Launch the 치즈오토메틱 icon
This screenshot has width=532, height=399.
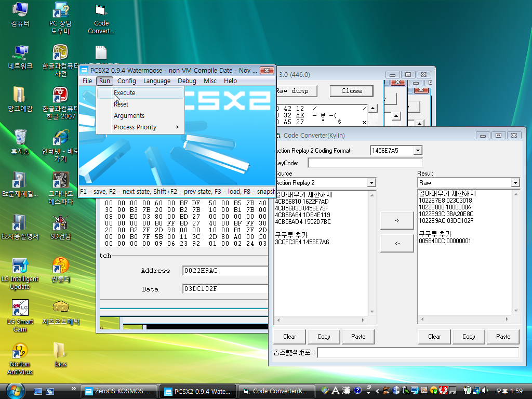(60, 312)
